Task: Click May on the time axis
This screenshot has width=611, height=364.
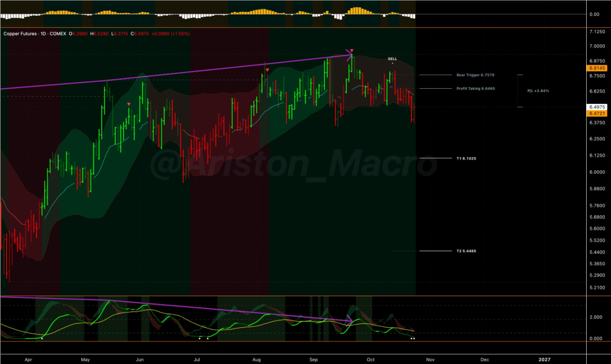Action: point(85,359)
